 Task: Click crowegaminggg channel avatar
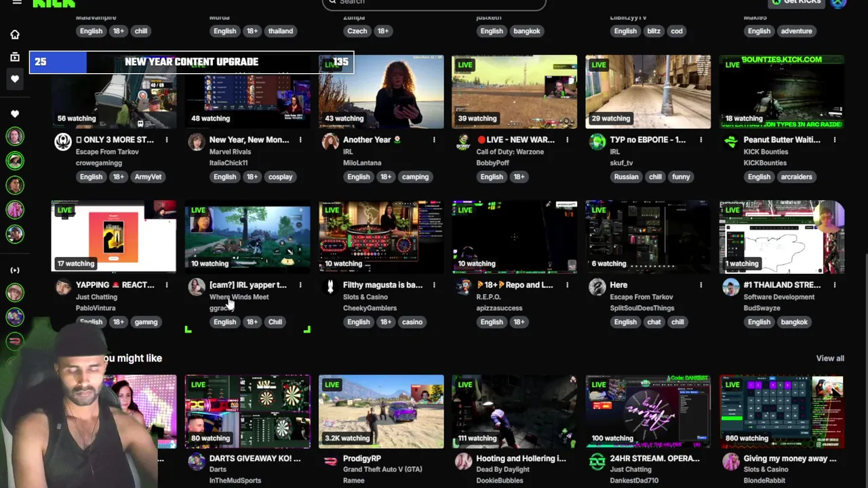(x=63, y=142)
